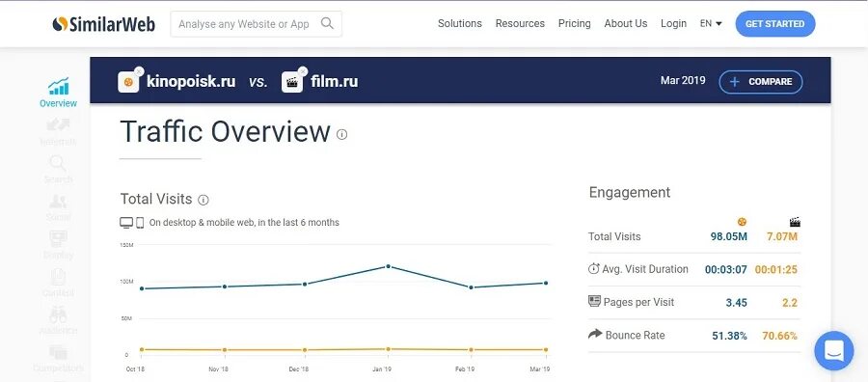Click the film.ru icon above Engagement column
The height and width of the screenshot is (382, 868).
tap(795, 222)
